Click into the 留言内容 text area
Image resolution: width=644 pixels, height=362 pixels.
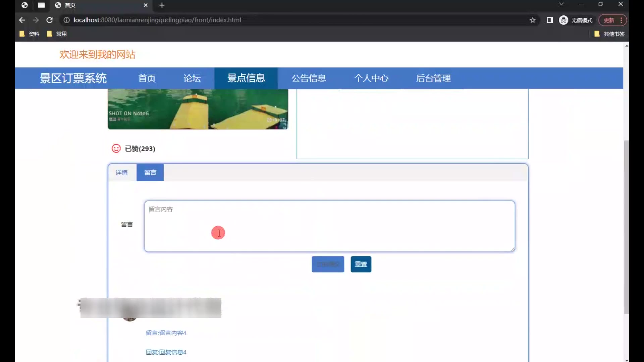click(329, 226)
